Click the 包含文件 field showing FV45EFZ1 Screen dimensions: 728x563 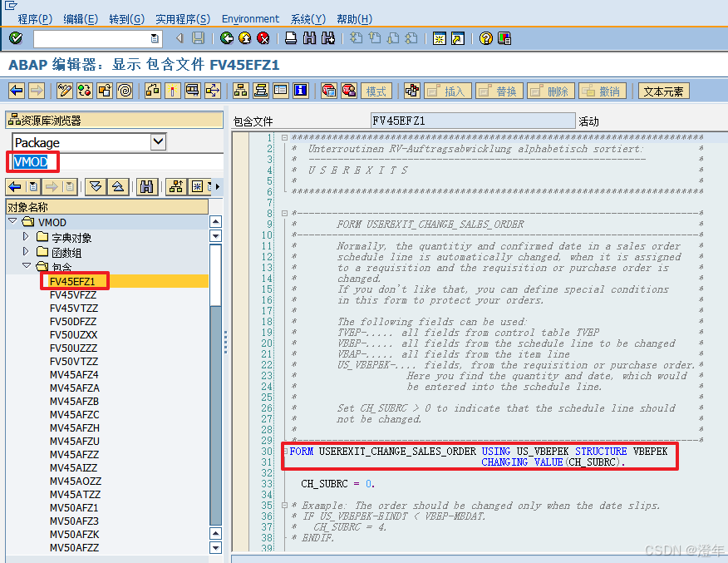point(473,121)
